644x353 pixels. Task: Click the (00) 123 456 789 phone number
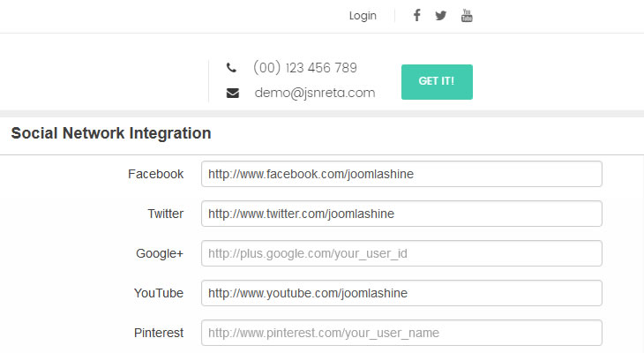[304, 68]
